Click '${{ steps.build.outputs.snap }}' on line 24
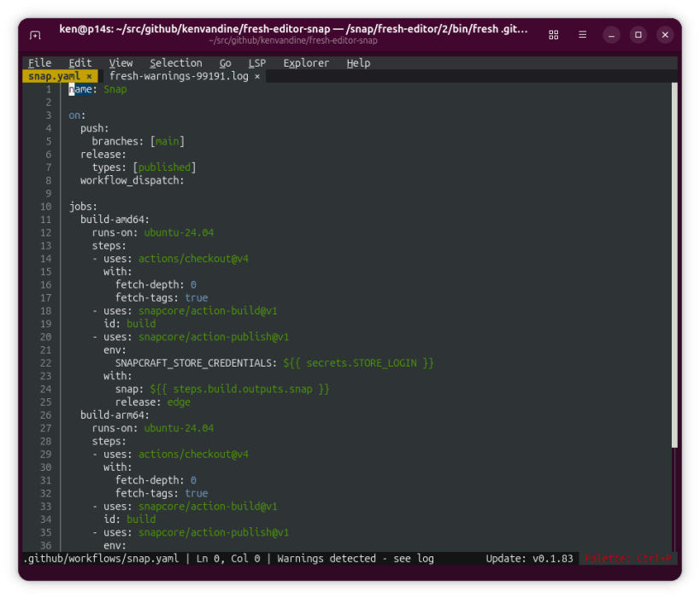 coord(239,389)
